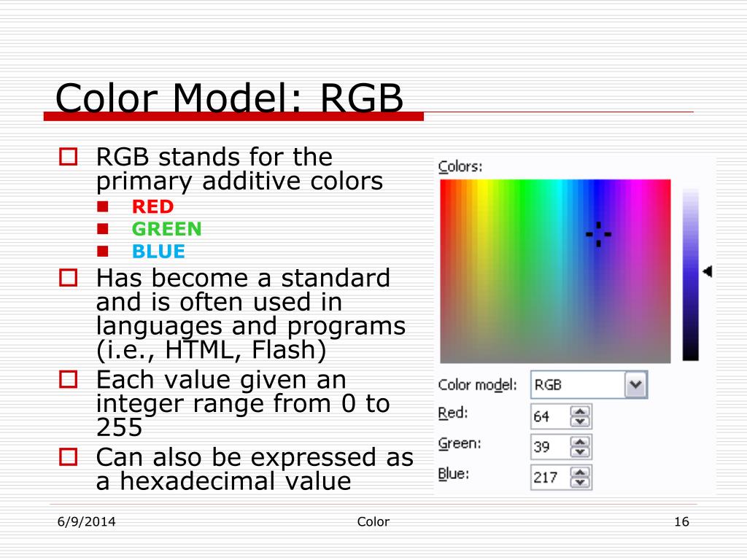The width and height of the screenshot is (747, 560).
Task: Decrease the Green value with down arrow
Action: tap(580, 452)
